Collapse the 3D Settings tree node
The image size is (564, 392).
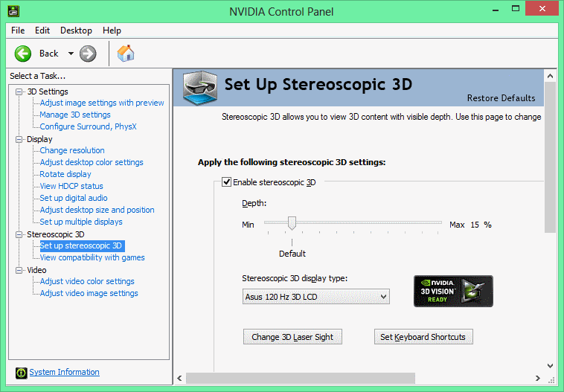(19, 91)
